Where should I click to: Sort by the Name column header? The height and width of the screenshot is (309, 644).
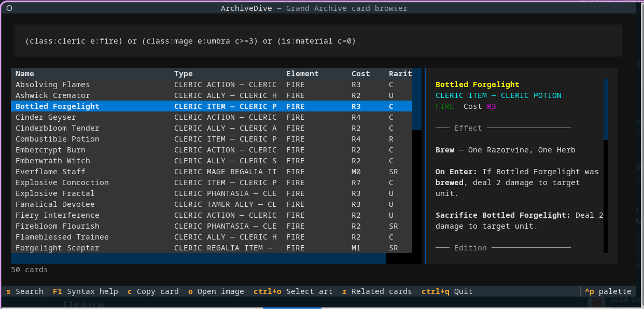25,74
